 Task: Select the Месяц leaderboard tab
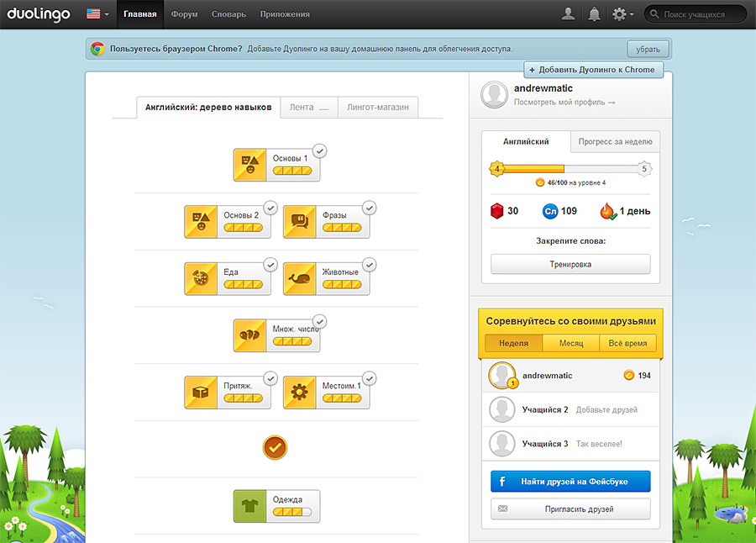571,343
